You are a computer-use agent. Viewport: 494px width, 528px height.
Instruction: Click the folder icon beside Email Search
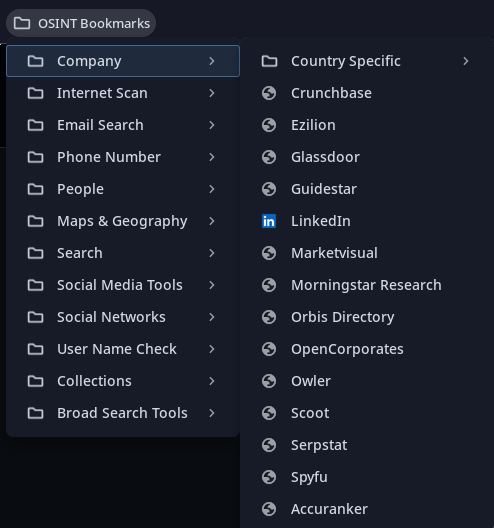[x=35, y=125]
